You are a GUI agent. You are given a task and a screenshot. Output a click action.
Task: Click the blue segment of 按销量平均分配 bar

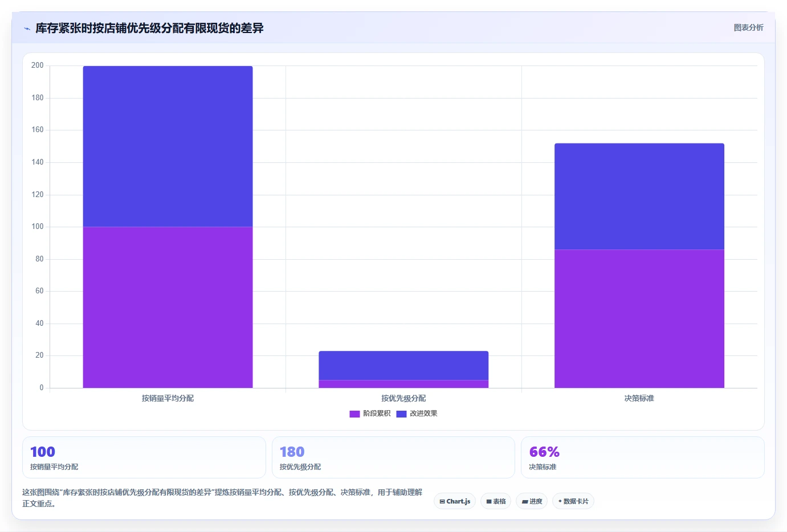pos(168,146)
